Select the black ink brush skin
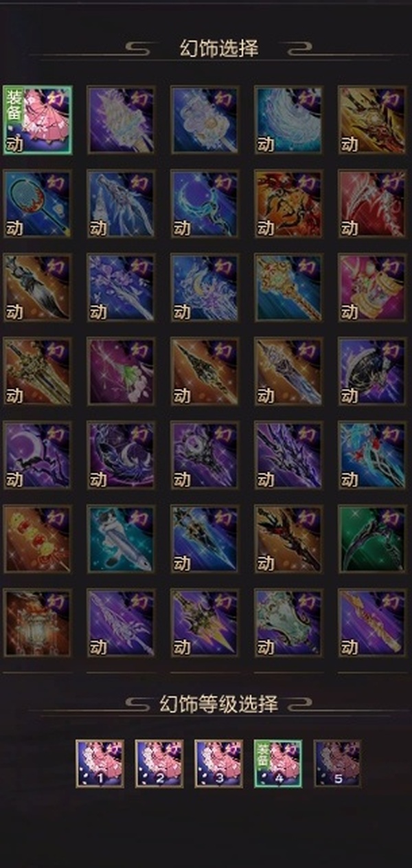 point(37,287)
